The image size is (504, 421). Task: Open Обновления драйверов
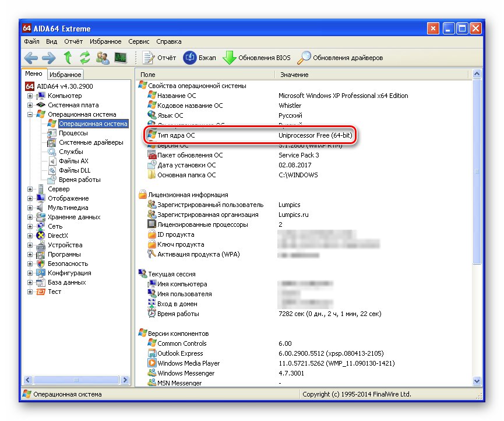pos(340,58)
